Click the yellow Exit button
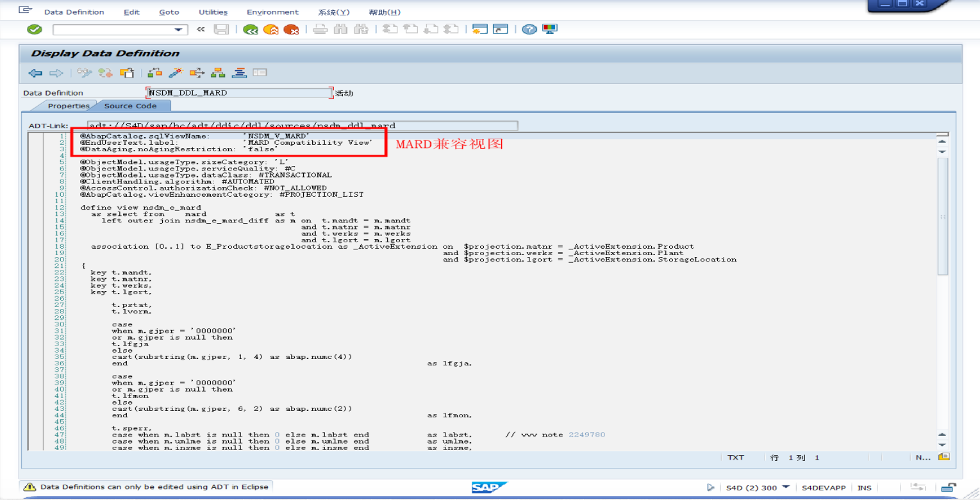980x500 pixels. (270, 29)
